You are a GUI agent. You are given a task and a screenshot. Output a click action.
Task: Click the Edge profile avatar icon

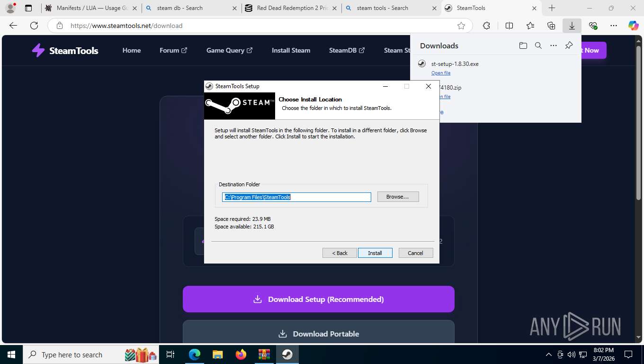click(10, 8)
